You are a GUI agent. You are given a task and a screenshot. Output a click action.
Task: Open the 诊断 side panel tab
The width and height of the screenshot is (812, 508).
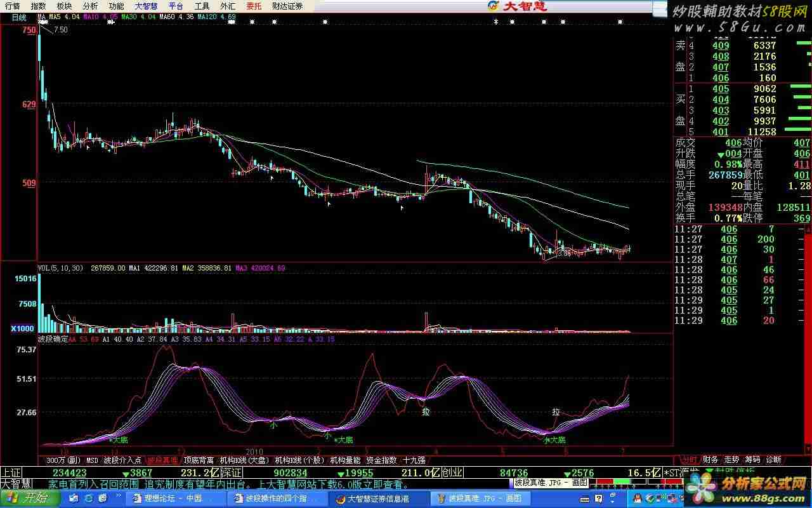pyautogui.click(x=773, y=460)
